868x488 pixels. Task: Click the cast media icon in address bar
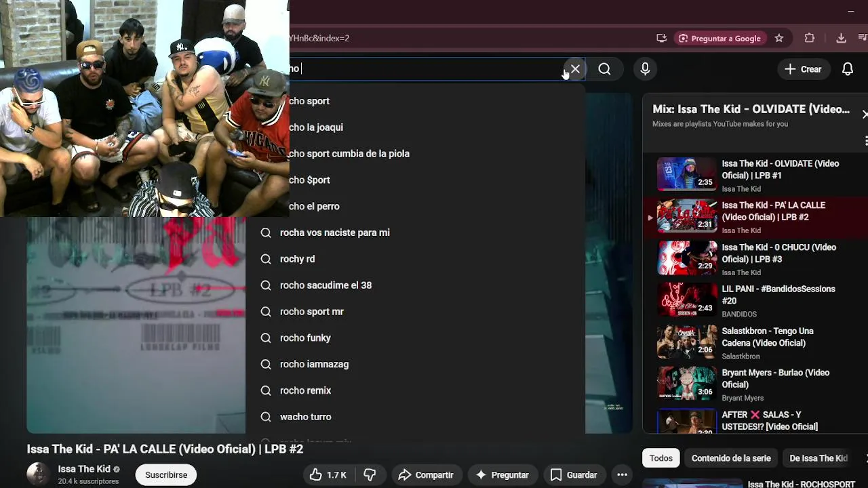661,39
